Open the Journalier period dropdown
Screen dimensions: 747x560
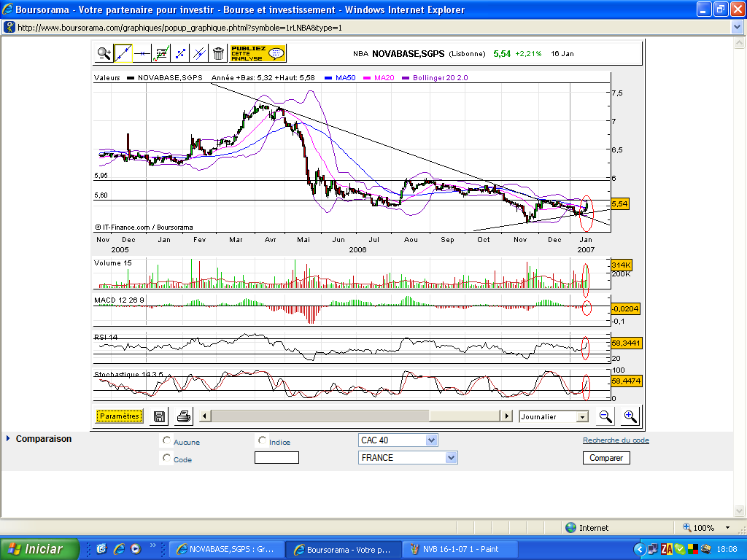click(x=553, y=416)
